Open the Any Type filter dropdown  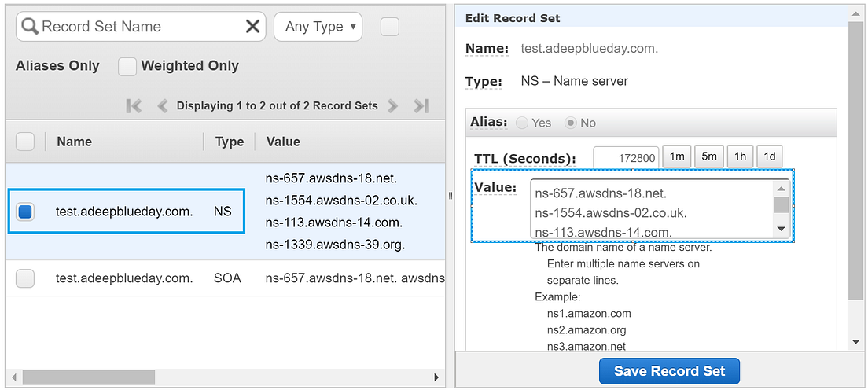pos(318,27)
